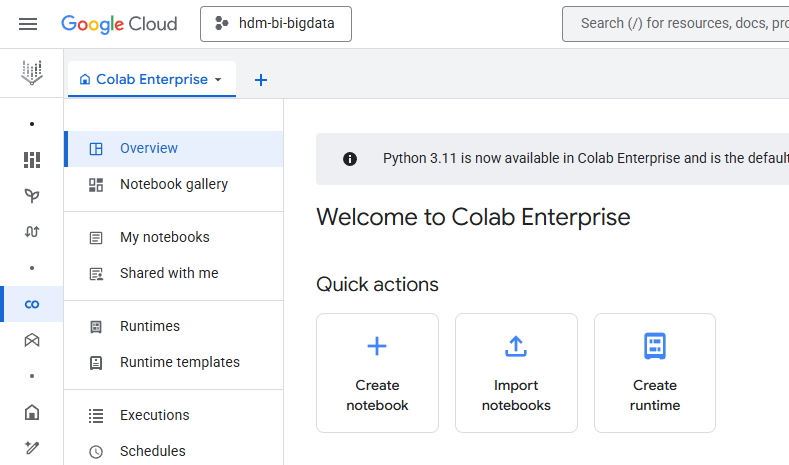Select Overview in the side menu
Screen dimensions: 789x465
(174, 148)
